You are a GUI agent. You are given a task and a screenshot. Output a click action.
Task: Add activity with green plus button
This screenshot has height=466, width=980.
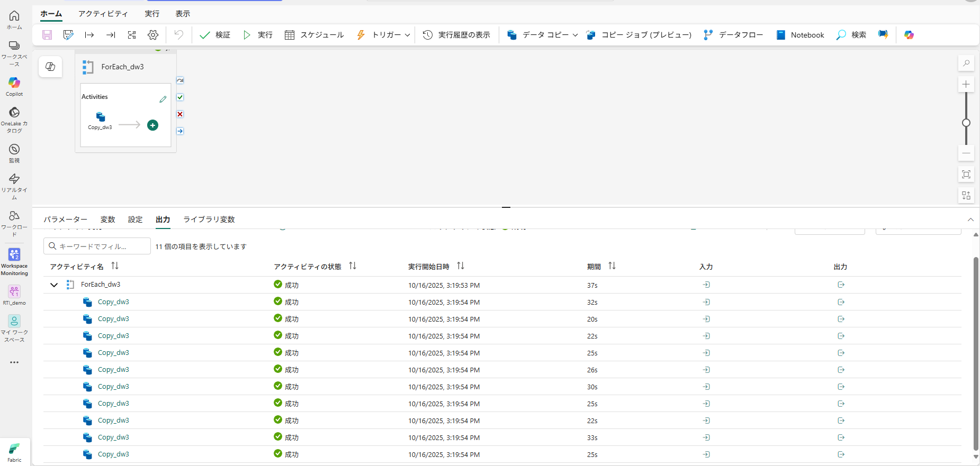point(152,125)
